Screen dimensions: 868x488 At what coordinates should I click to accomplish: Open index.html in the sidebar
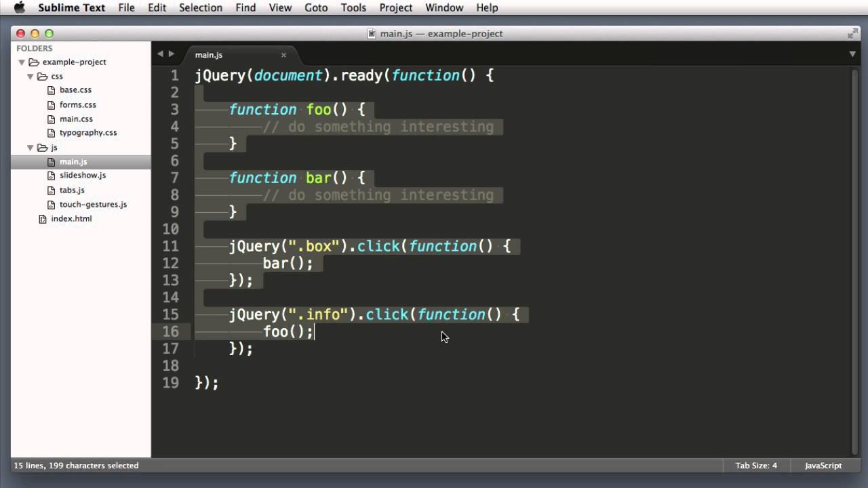[71, 219]
